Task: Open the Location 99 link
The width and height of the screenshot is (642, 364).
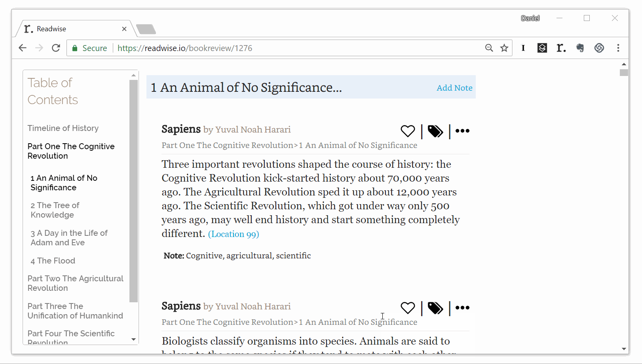Action: pos(234,234)
